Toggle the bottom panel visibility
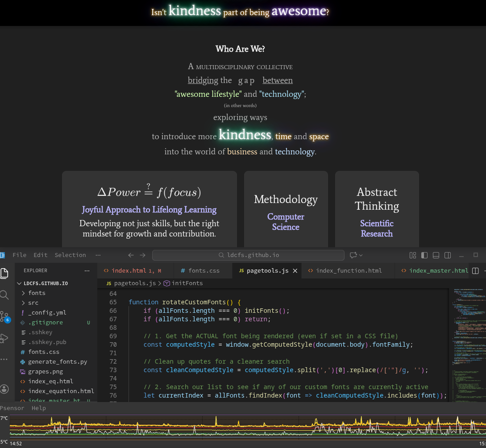This screenshot has width=486, height=448. (x=436, y=255)
